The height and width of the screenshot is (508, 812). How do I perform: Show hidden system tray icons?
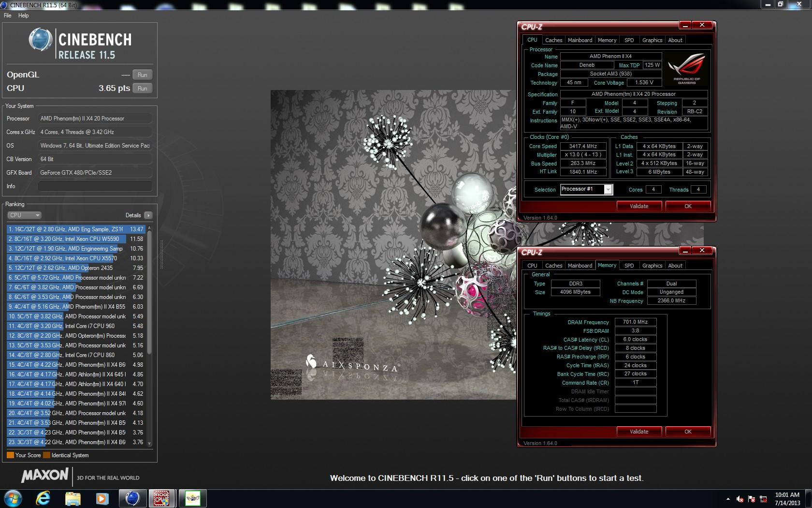(x=728, y=499)
